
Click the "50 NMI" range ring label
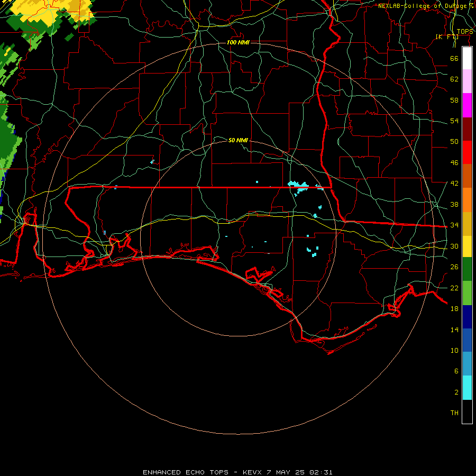(238, 140)
